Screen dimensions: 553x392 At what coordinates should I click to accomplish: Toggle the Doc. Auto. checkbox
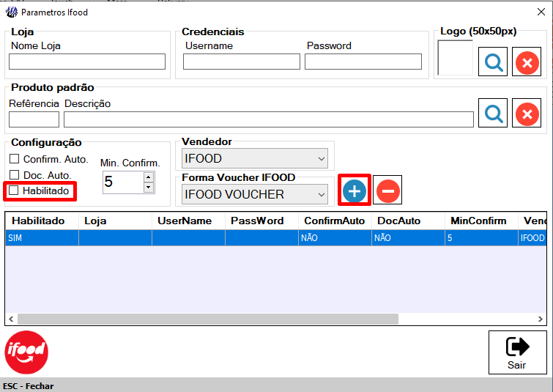14,175
